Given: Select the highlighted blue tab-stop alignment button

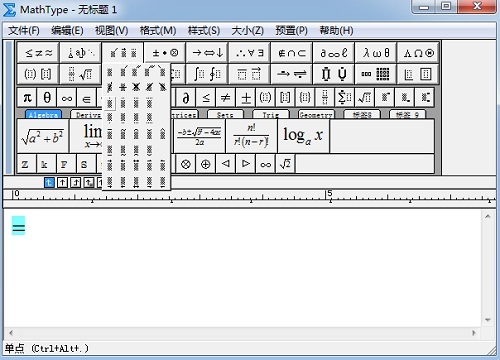Looking at the screenshot, I should coord(49,182).
